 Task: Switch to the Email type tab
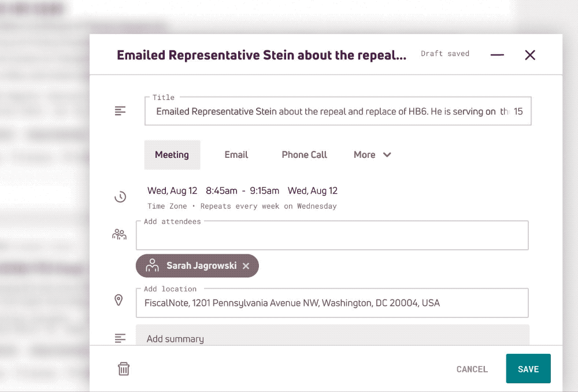click(x=236, y=155)
